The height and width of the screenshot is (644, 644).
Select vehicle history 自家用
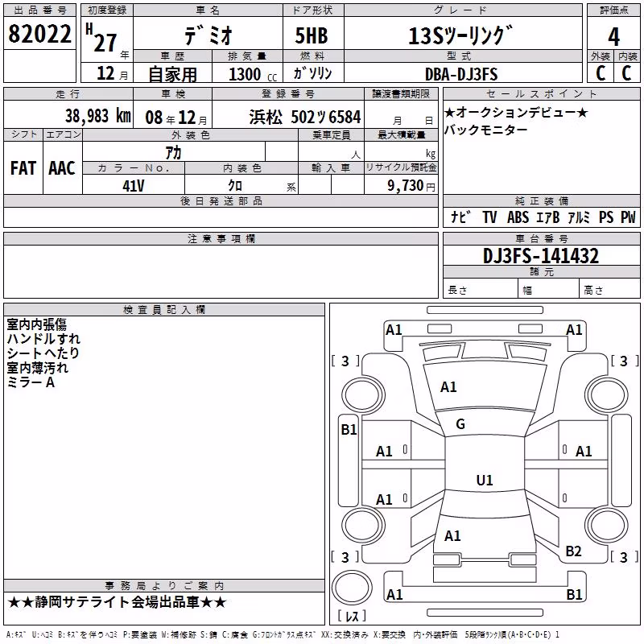[172, 74]
